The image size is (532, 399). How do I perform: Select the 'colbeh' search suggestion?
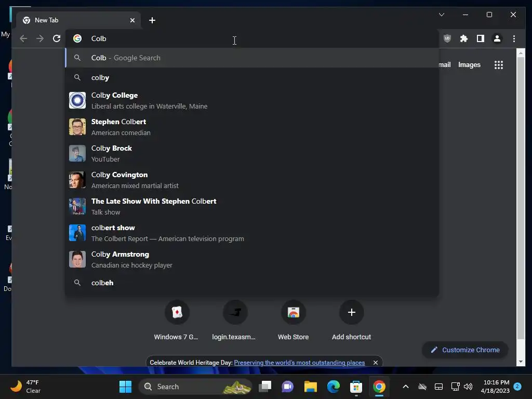252,283
